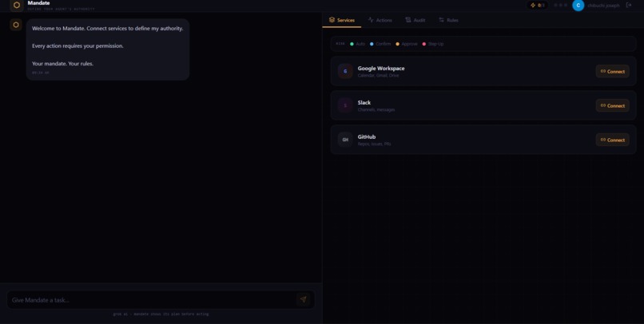Click the Slack service title
Screen dimensions: 644x324
click(364, 102)
